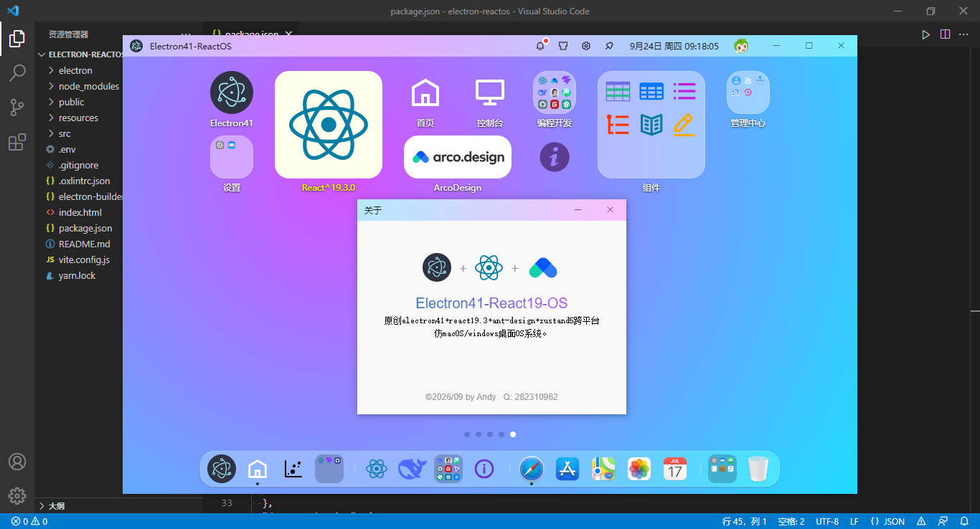
Task: Open the App Store icon in dock
Action: pos(567,469)
